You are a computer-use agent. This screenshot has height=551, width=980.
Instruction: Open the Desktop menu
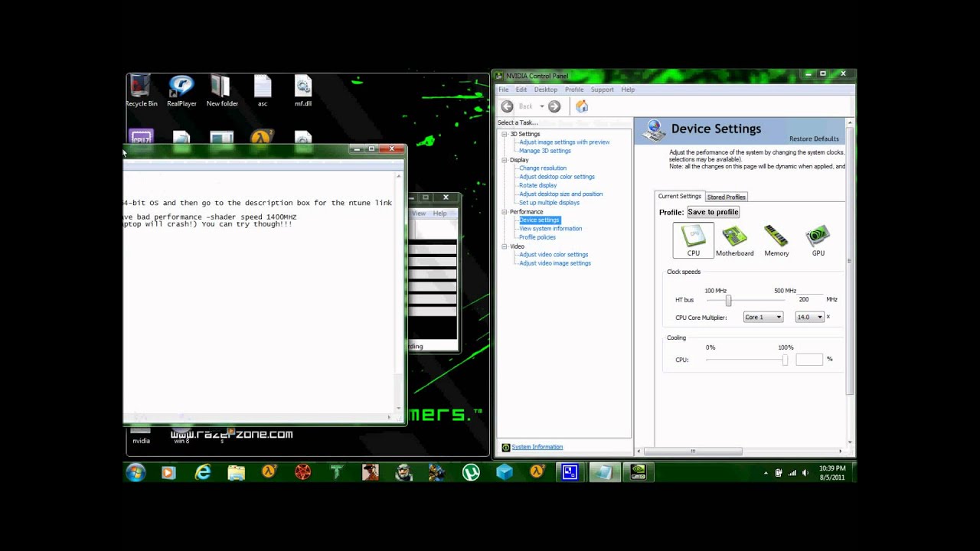[546, 90]
